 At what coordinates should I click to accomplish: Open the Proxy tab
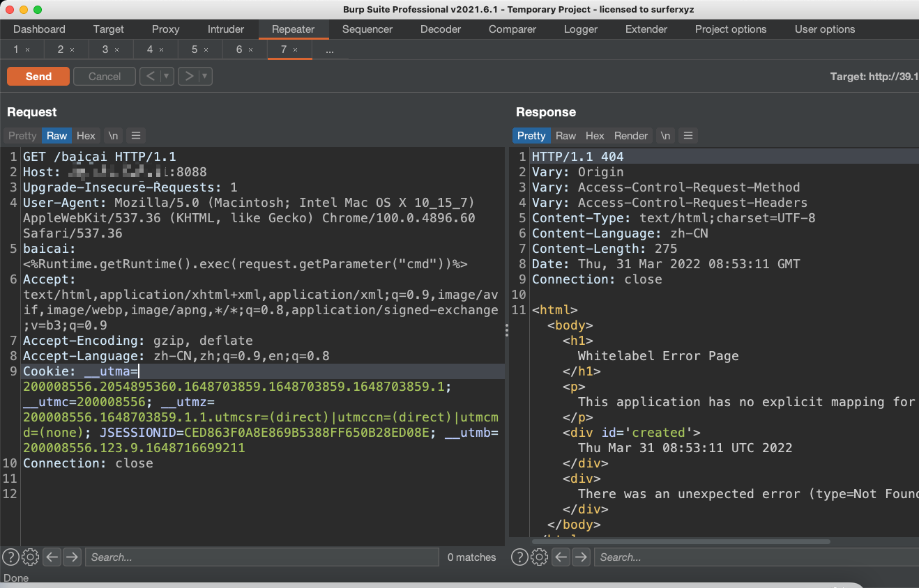pos(166,29)
